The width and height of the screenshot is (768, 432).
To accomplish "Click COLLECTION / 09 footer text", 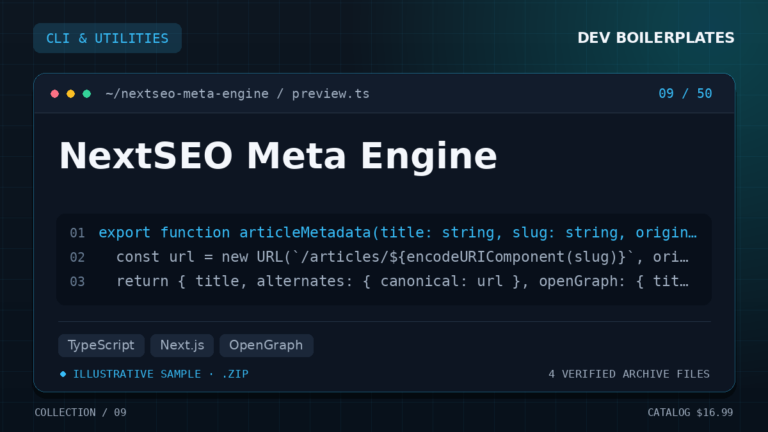I will coord(80,412).
